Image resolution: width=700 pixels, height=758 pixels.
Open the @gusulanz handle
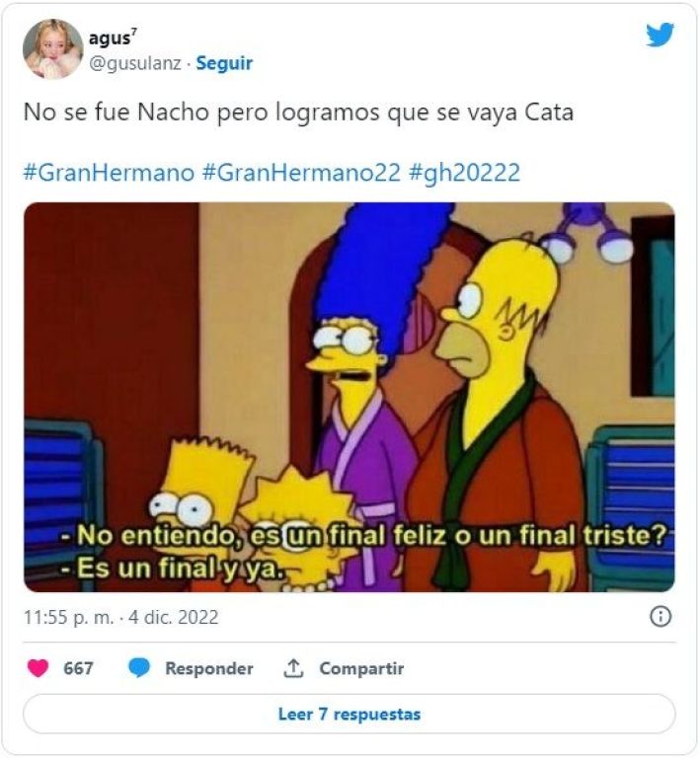pyautogui.click(x=135, y=63)
